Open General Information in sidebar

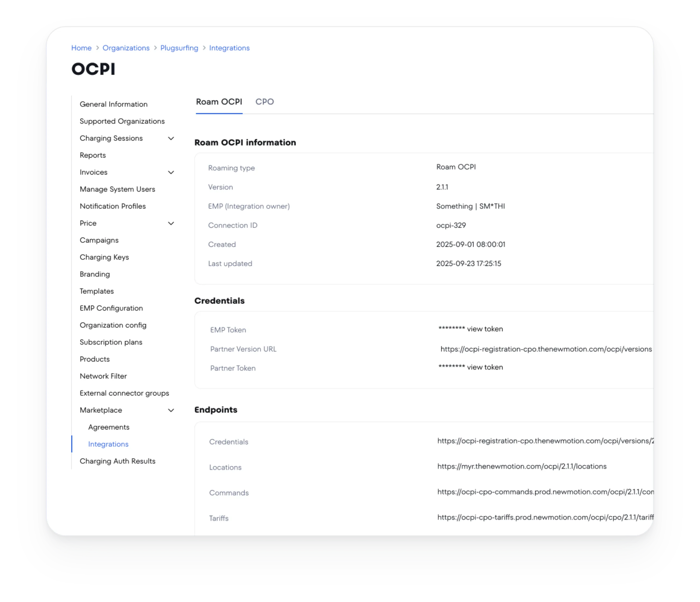(113, 104)
